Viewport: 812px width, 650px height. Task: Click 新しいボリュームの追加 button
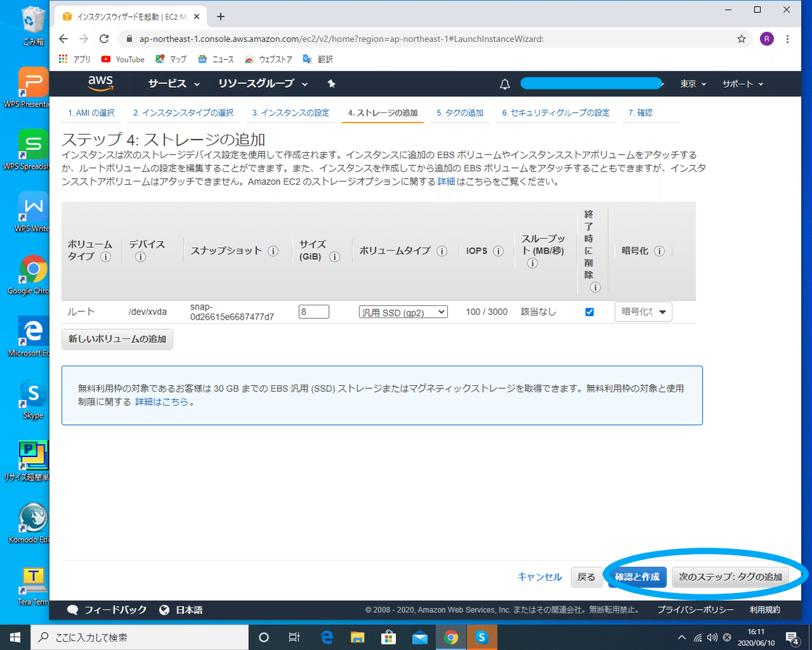tap(118, 339)
